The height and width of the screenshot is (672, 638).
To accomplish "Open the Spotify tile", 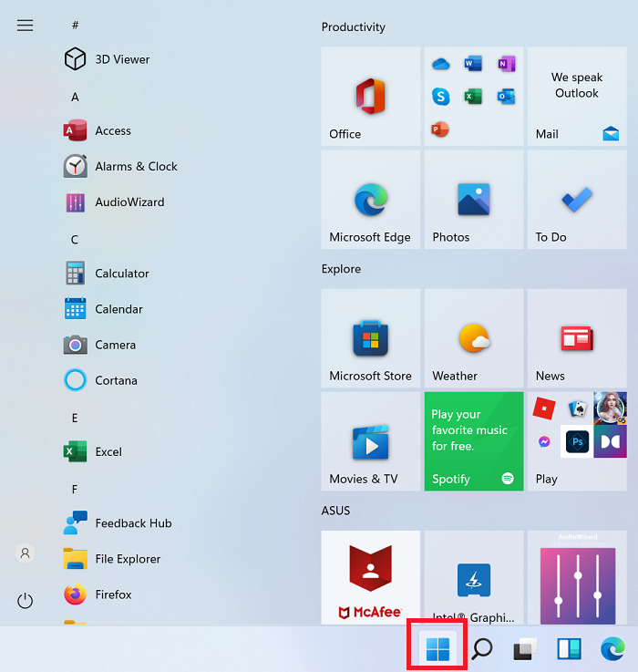I will coord(474,441).
